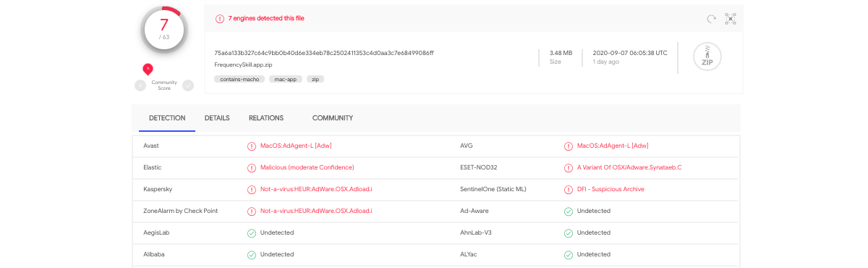Click the community score marker pin
This screenshot has height=268, width=868.
coord(148,69)
